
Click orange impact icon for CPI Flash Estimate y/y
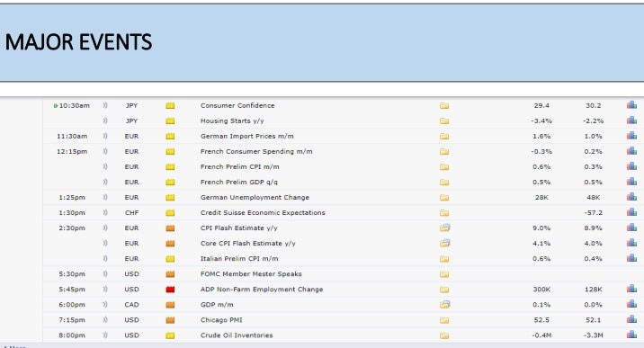pos(170,228)
